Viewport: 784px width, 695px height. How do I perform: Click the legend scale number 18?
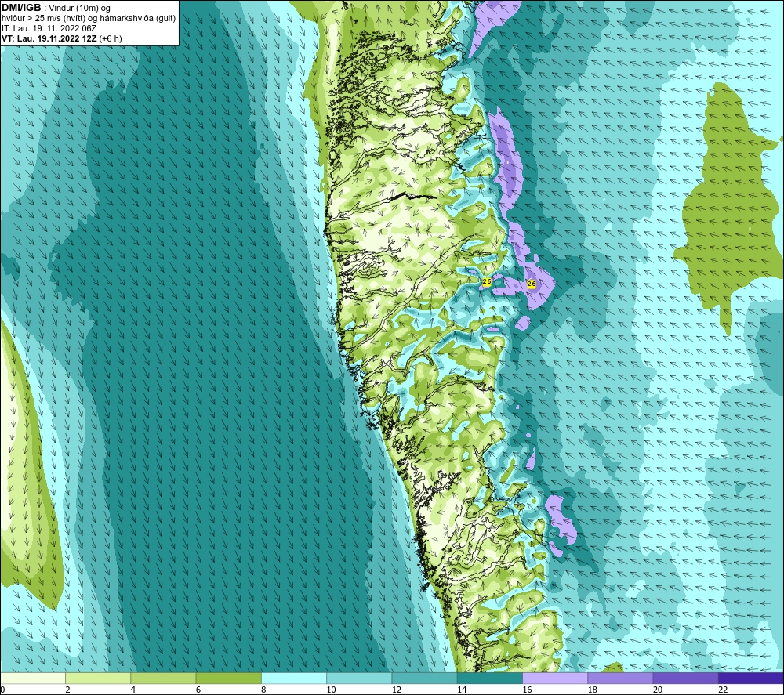(x=592, y=690)
